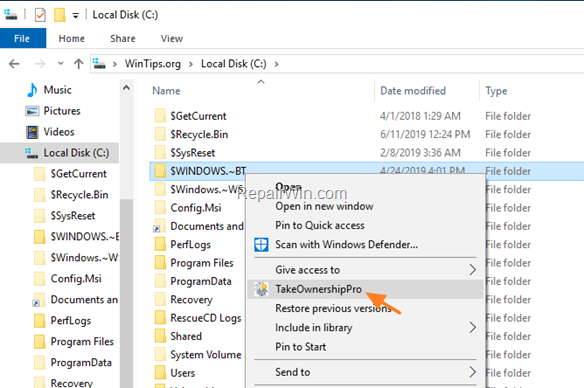Switch to the View ribbon tab
This screenshot has height=388, width=584.
tap(172, 38)
